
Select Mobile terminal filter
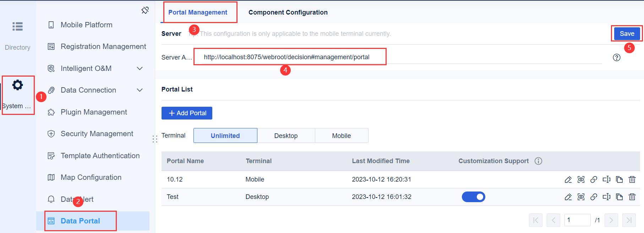pyautogui.click(x=342, y=135)
